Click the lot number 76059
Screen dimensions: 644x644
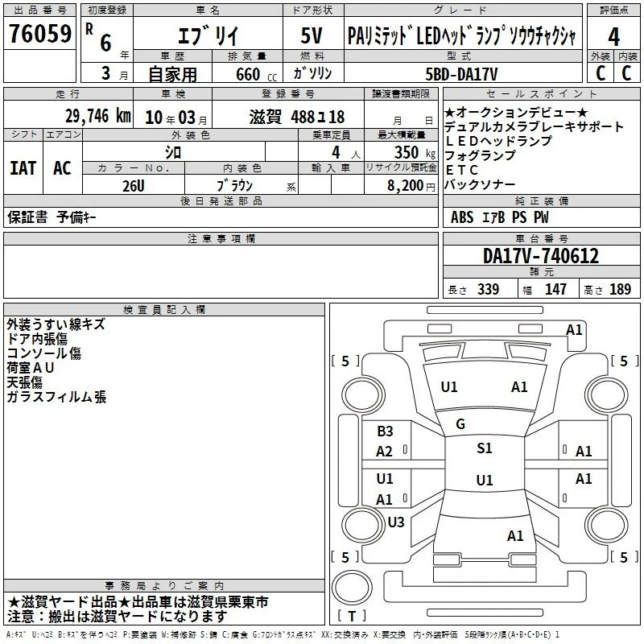coord(40,33)
